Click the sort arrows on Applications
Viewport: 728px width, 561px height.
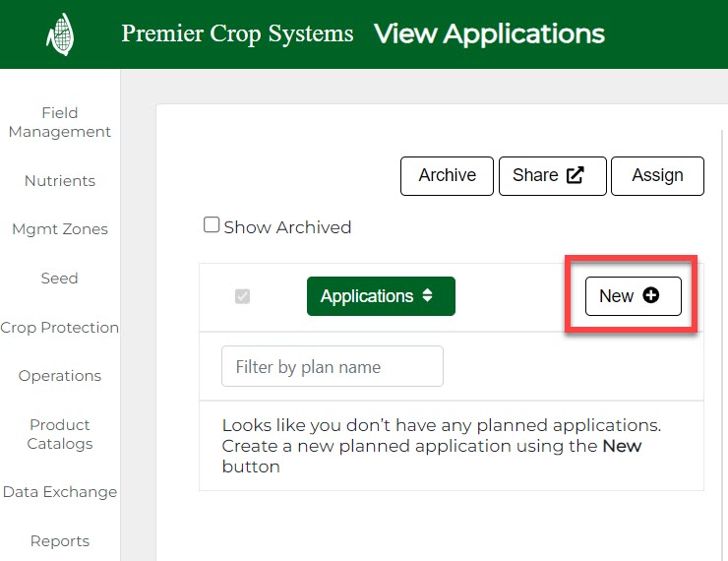427,295
